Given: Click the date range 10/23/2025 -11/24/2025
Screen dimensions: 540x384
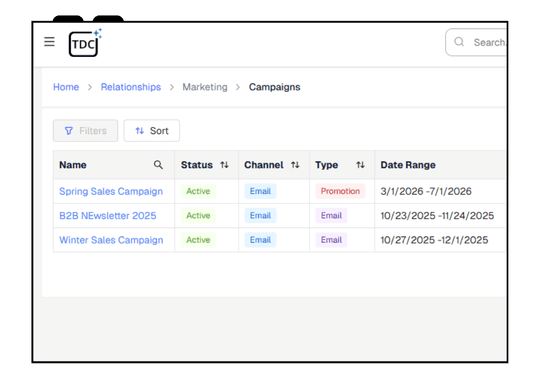Looking at the screenshot, I should [x=437, y=216].
